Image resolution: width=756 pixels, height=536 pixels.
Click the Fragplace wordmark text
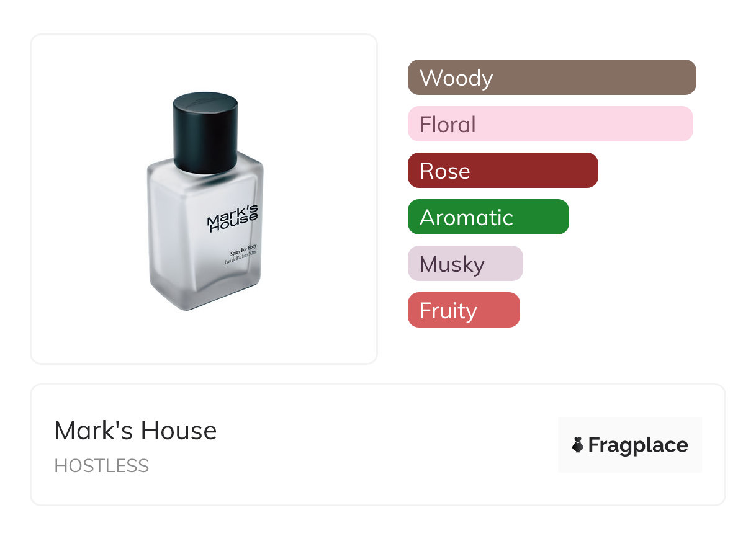638,445
